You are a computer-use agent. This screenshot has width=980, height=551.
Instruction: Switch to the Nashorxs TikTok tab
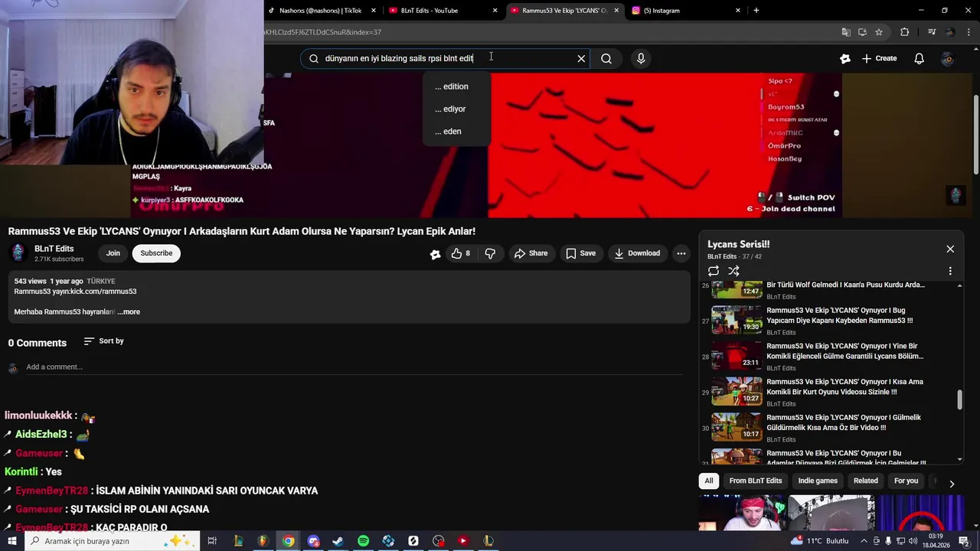[322, 11]
